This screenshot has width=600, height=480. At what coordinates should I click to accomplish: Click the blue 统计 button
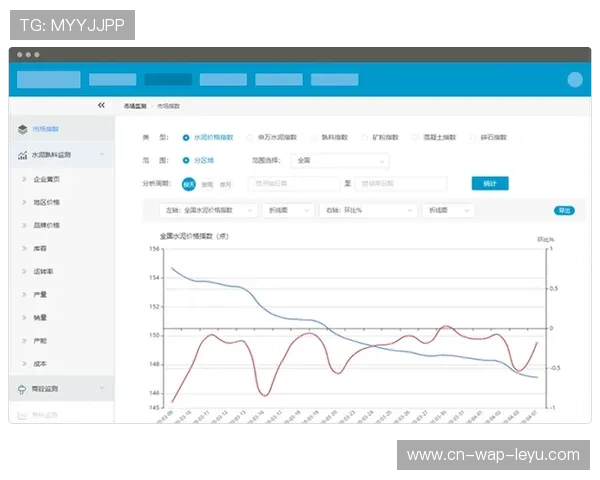coord(490,184)
